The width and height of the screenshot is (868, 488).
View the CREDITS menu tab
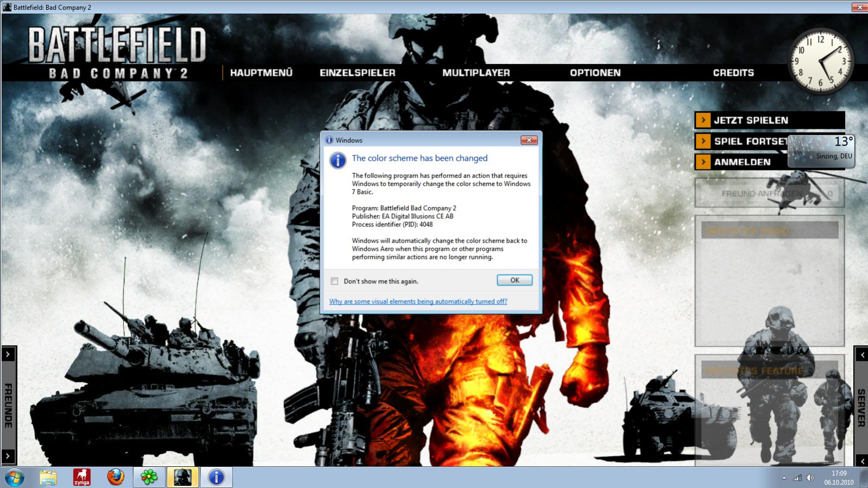[733, 73]
